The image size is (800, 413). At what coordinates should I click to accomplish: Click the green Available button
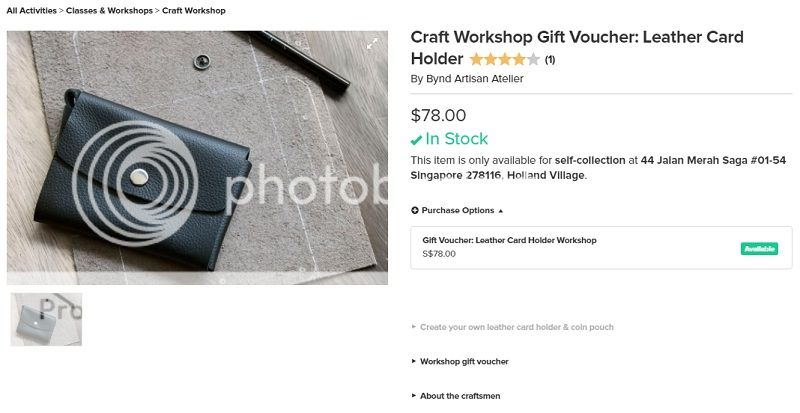[759, 249]
